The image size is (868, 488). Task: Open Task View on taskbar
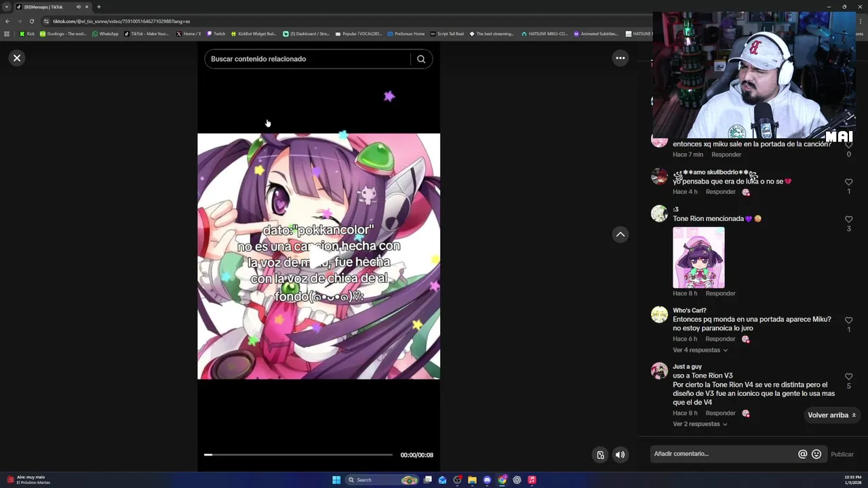click(x=427, y=480)
